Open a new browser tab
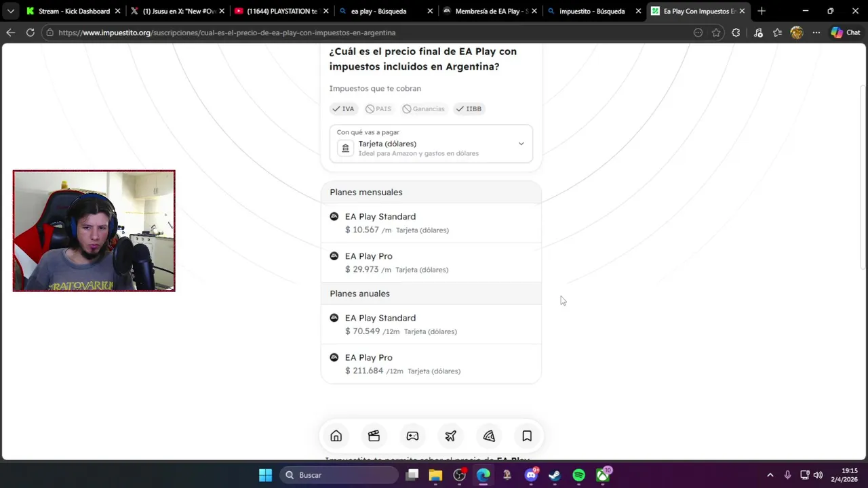The height and width of the screenshot is (488, 868). coord(761,11)
